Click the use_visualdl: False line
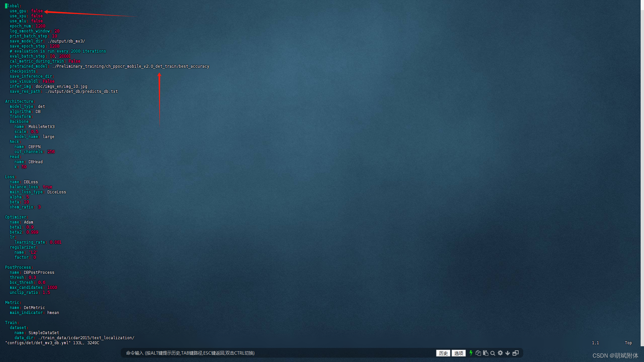The height and width of the screenshot is (362, 644). [32, 81]
